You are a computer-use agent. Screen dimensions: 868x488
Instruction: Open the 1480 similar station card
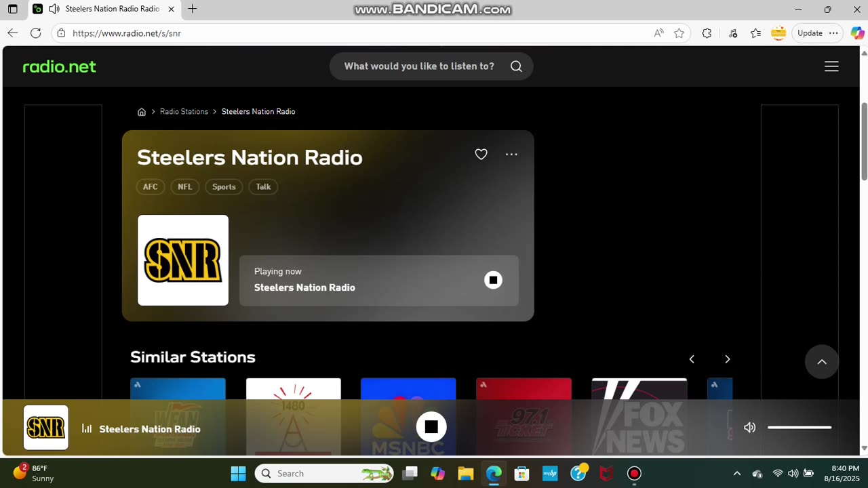click(294, 416)
